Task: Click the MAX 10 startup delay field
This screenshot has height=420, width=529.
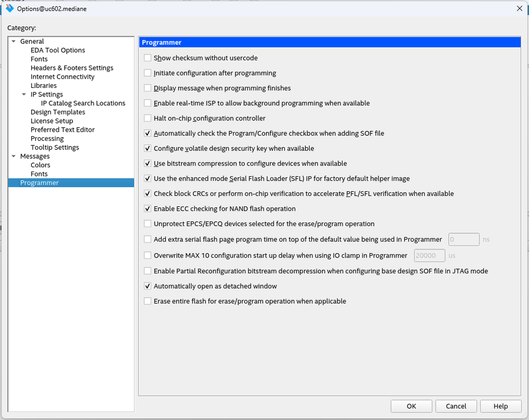Action: point(429,255)
